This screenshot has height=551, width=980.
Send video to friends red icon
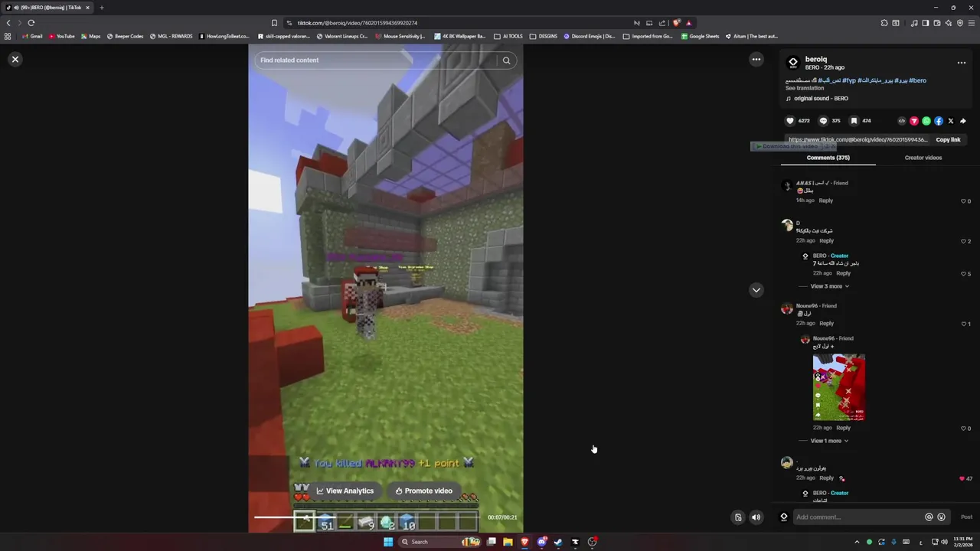tap(913, 121)
